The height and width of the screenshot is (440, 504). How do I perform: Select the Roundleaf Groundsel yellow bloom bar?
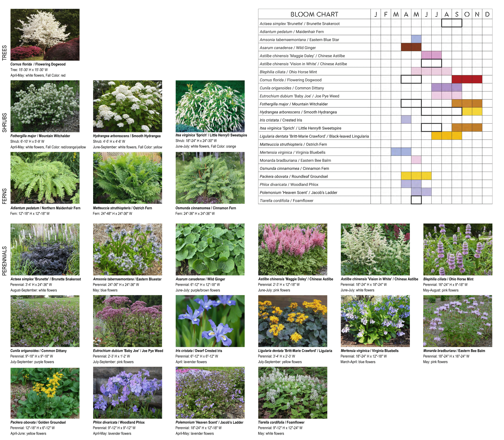point(416,176)
